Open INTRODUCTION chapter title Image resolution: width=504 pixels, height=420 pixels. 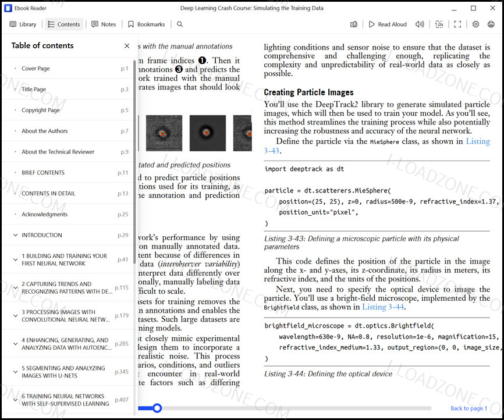[x=42, y=235]
